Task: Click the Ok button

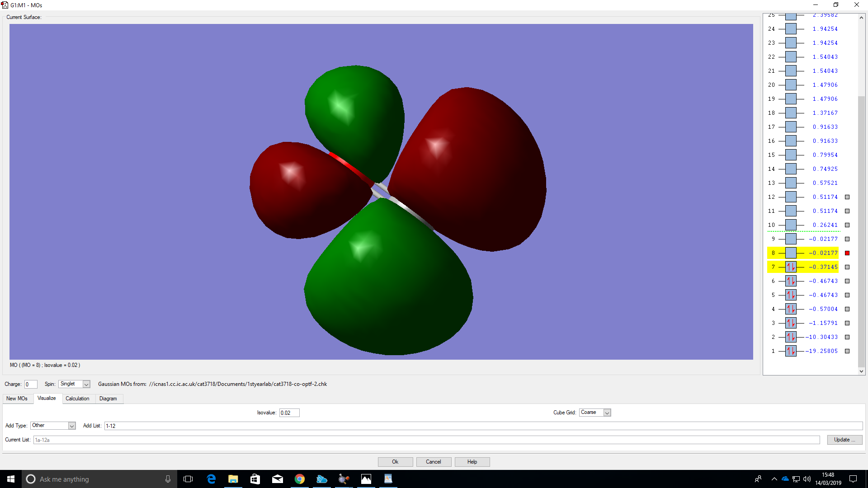Action: tap(395, 462)
